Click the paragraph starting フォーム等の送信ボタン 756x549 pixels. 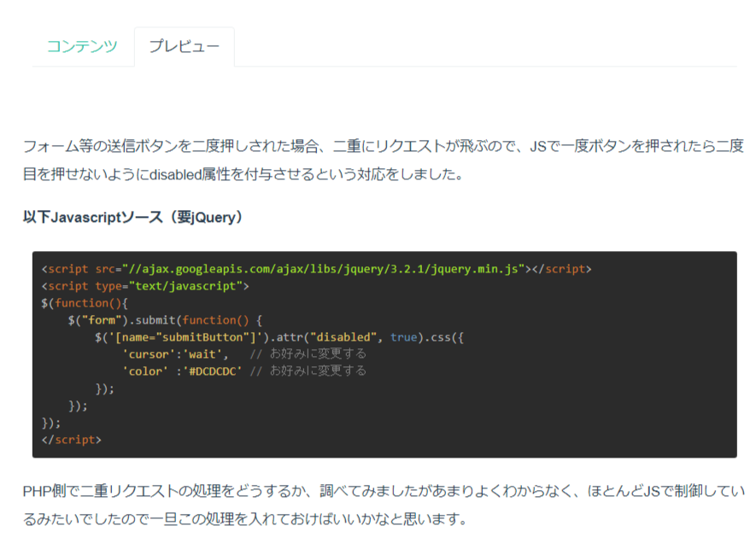tap(384, 160)
